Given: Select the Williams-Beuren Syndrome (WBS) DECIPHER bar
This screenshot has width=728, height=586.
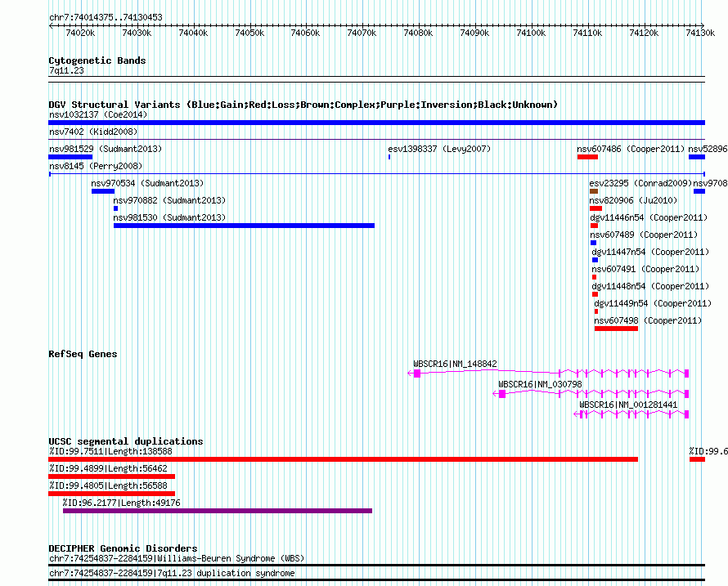Looking at the screenshot, I should tap(376, 565).
